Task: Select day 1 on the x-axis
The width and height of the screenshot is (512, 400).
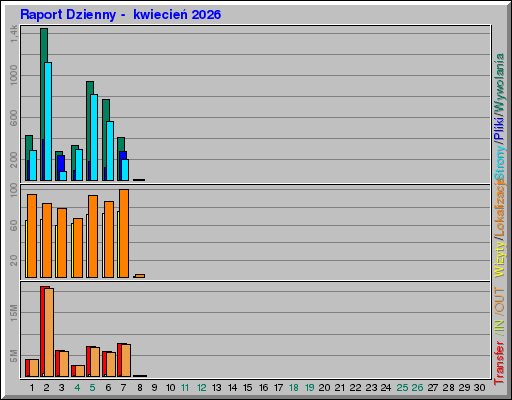Action: [32, 388]
